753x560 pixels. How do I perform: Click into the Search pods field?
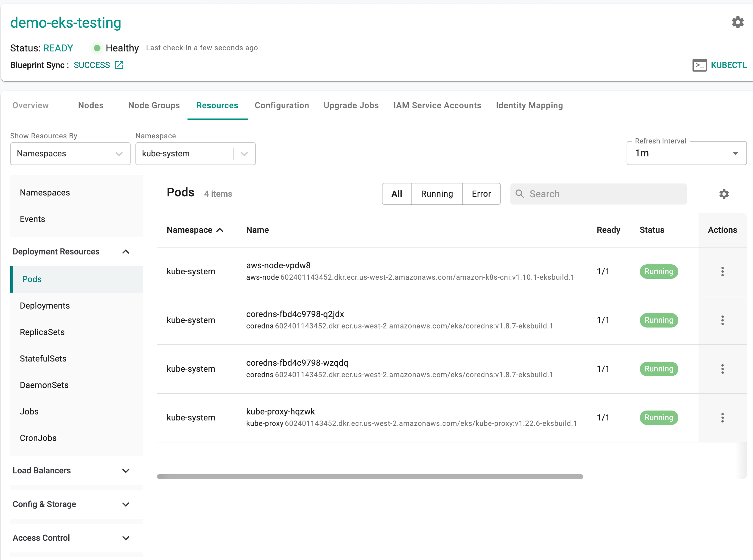click(x=598, y=194)
